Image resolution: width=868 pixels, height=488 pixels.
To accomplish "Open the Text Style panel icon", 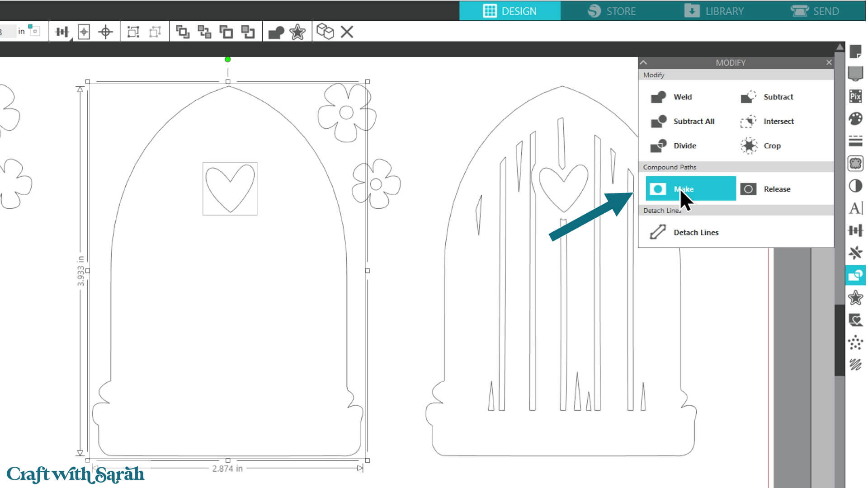I will coord(855,208).
